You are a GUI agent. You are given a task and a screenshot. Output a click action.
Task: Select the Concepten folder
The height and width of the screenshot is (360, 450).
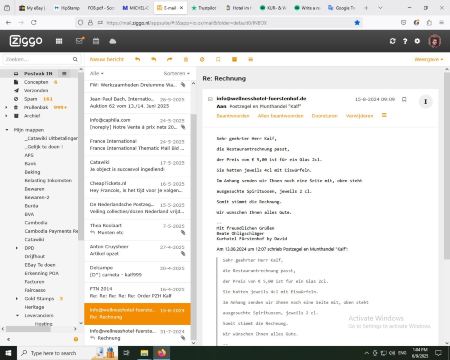pyautogui.click(x=36, y=82)
